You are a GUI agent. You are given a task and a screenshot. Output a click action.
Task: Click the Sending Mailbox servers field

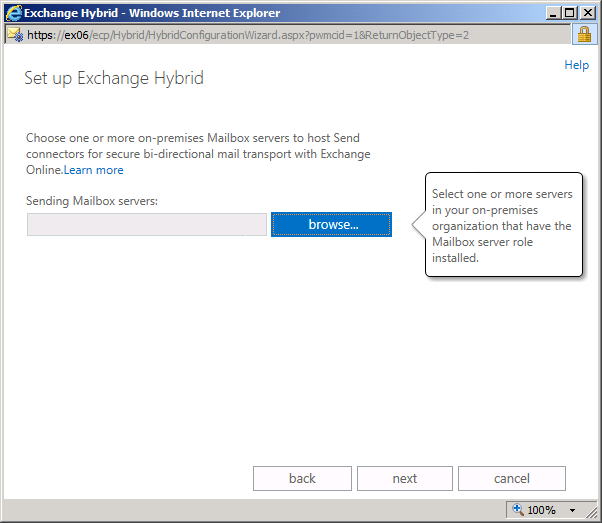[147, 224]
